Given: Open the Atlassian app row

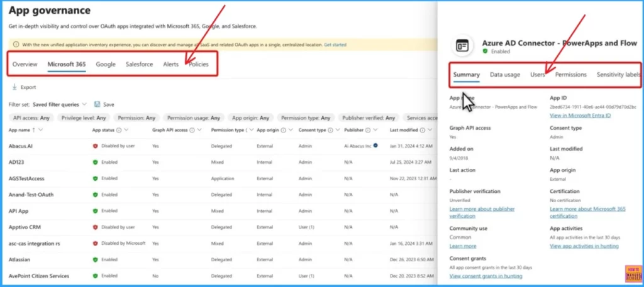Looking at the screenshot, I should (222, 259).
